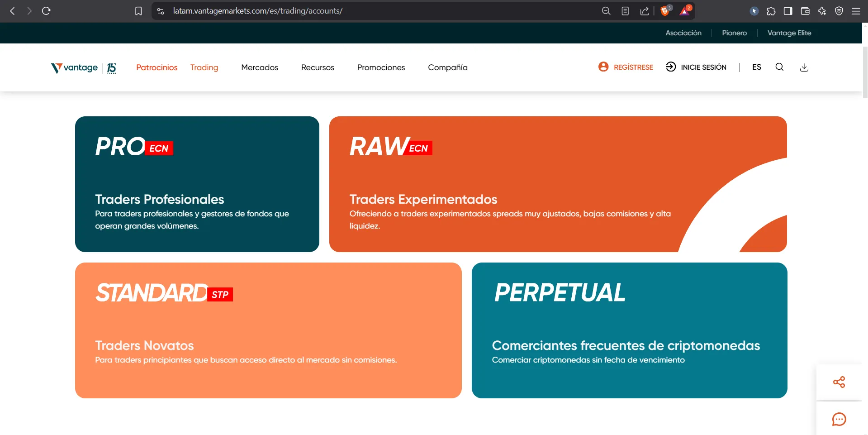Open Brave VPN shield icon
Viewport: 868px width, 435px height.
(x=839, y=11)
